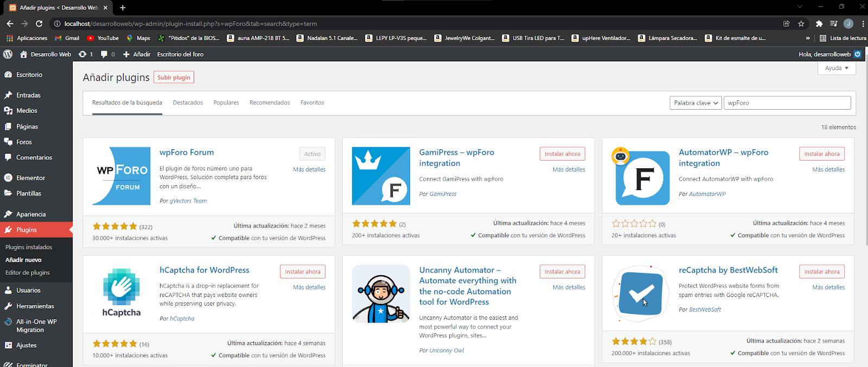Screen dimensions: 868x367
Task: Open All-in-One WP Migration menu
Action: [x=36, y=326]
